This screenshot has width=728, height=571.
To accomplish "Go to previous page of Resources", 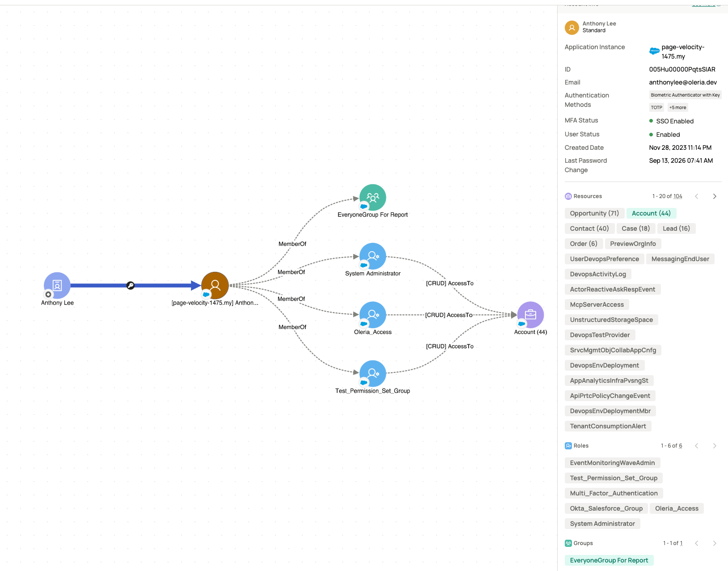I will point(697,196).
